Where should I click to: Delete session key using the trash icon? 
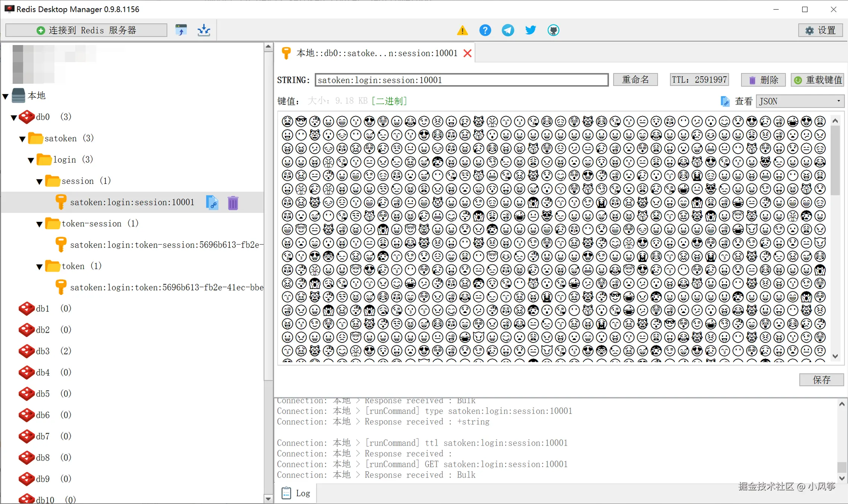(x=232, y=202)
